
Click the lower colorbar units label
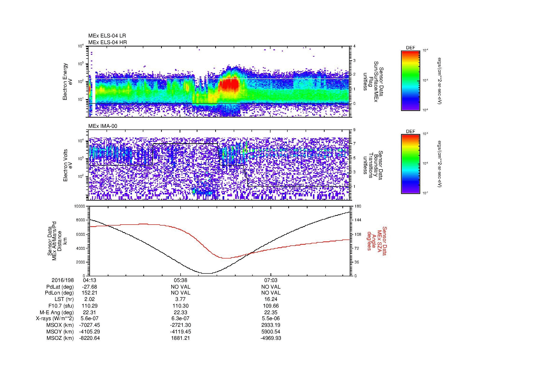point(439,164)
